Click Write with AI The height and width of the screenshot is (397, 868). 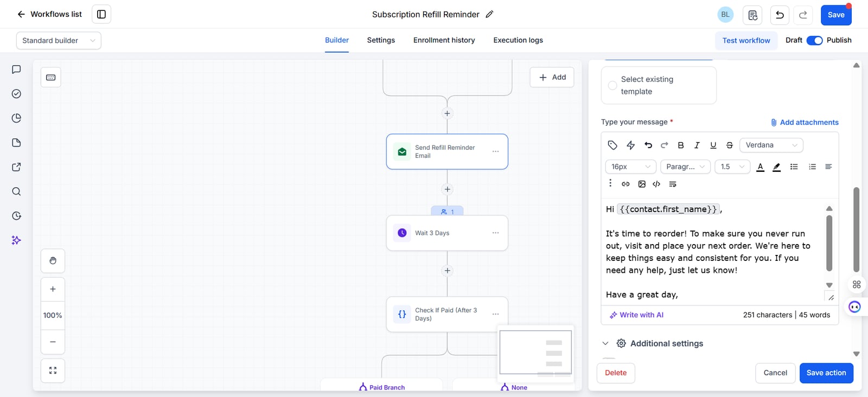[x=636, y=315]
